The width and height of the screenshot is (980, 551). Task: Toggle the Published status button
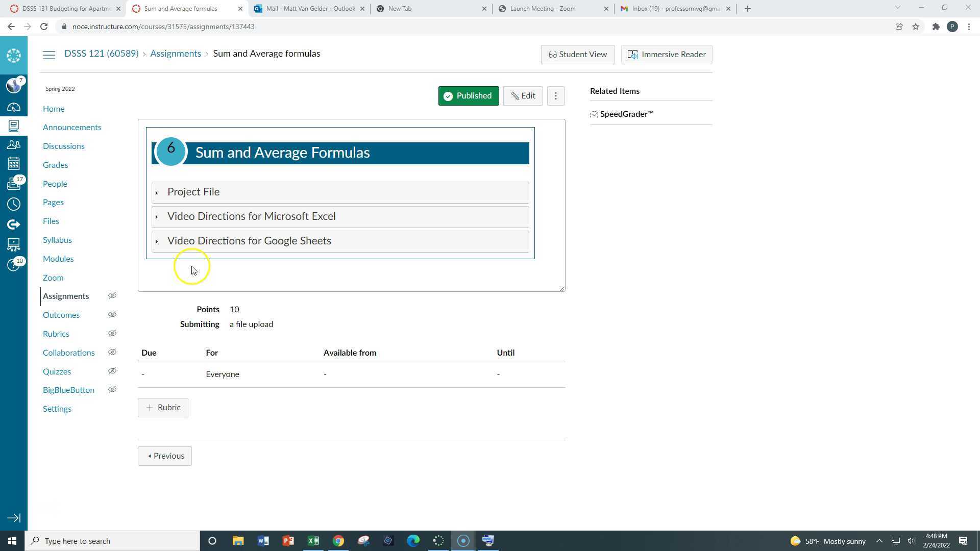468,96
